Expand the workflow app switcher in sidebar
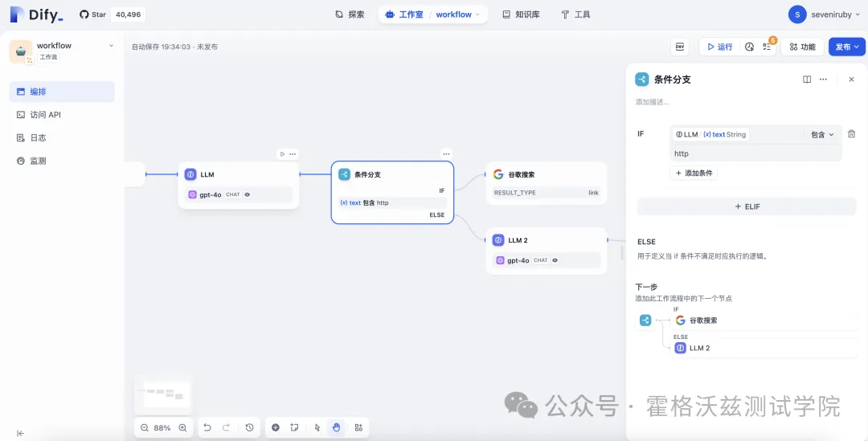 pos(111,46)
